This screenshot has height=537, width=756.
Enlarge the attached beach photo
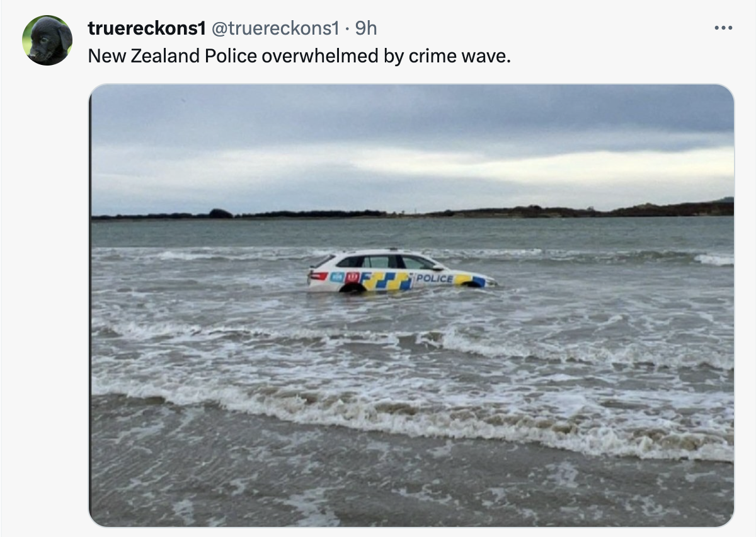tap(411, 305)
